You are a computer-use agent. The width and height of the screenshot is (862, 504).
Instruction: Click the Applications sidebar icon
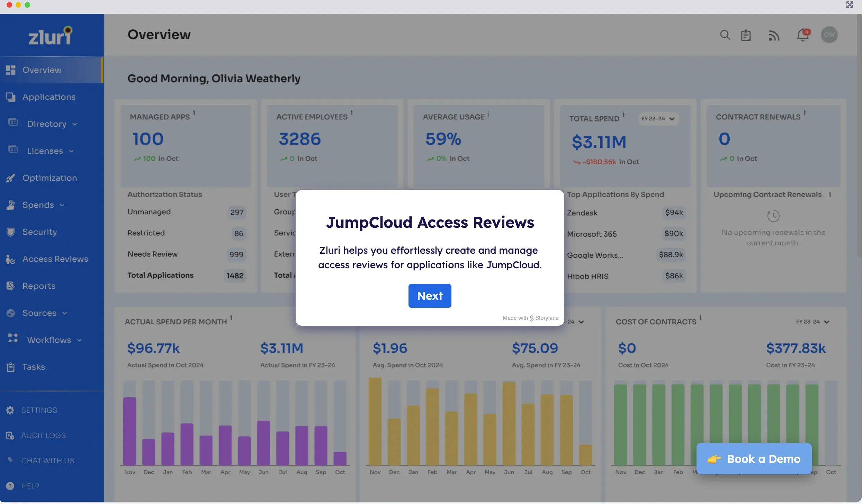pyautogui.click(x=11, y=97)
